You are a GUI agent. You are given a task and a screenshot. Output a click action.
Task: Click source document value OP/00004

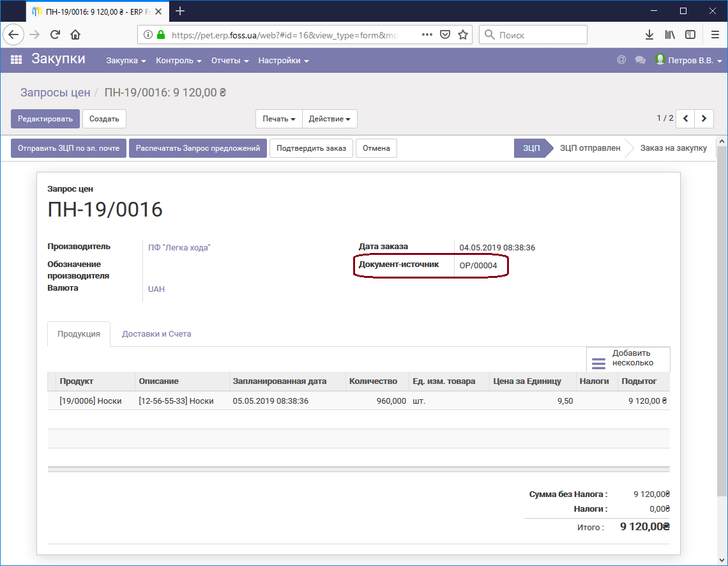pyautogui.click(x=478, y=266)
